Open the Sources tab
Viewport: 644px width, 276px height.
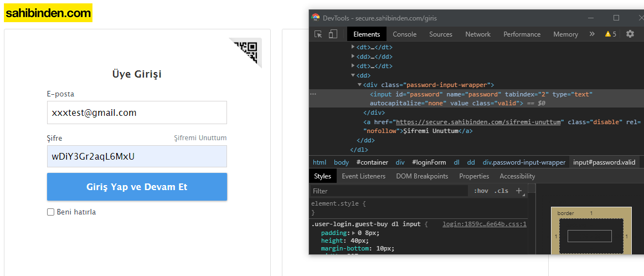click(441, 34)
